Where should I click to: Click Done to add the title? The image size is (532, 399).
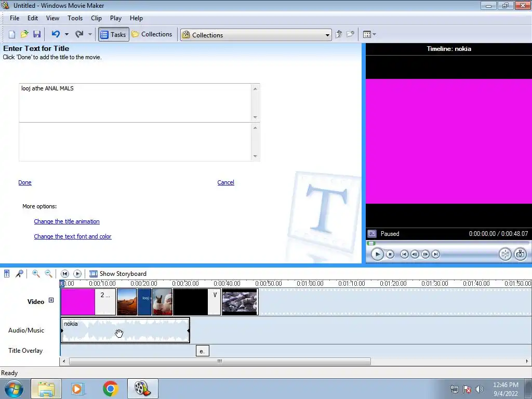pos(25,182)
